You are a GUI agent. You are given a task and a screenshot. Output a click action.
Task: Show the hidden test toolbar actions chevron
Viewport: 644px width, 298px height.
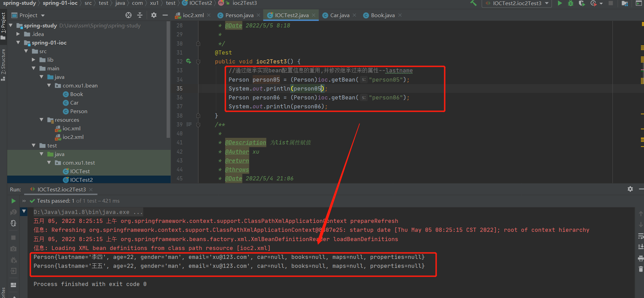click(x=24, y=201)
